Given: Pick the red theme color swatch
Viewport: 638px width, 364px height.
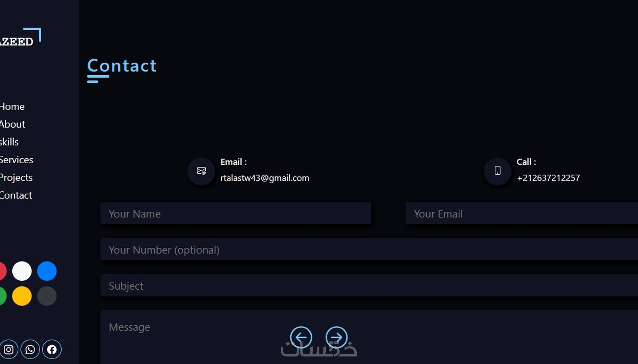Looking at the screenshot, I should 3,271.
